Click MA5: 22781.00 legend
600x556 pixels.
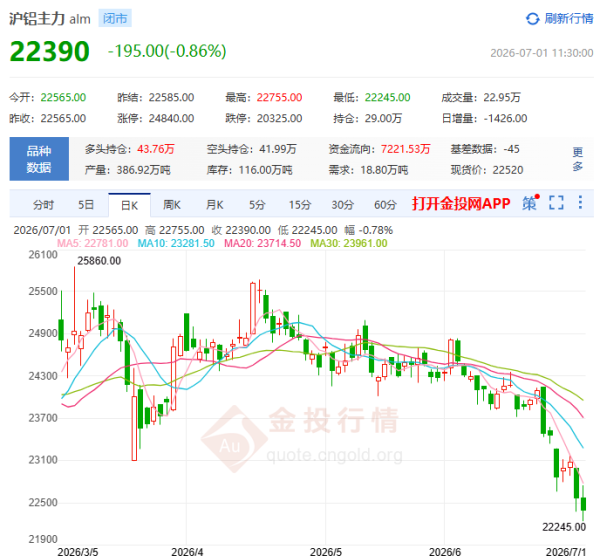93,243
